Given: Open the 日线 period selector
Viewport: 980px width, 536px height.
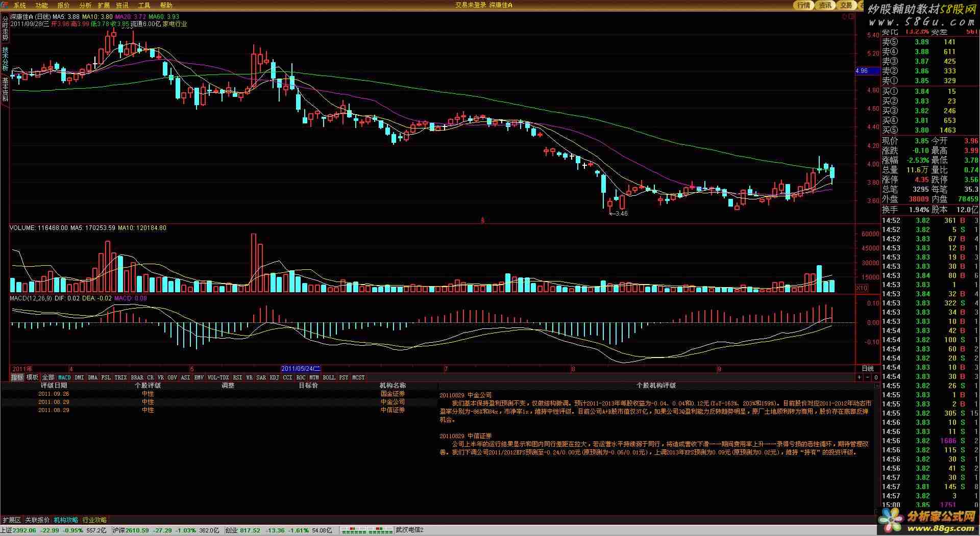Looking at the screenshot, I should [868, 369].
